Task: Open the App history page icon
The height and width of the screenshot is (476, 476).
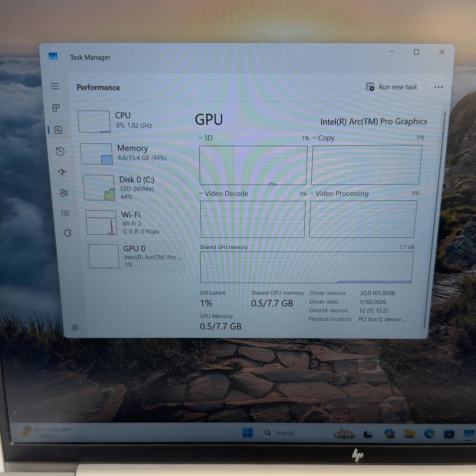Action: tap(60, 151)
